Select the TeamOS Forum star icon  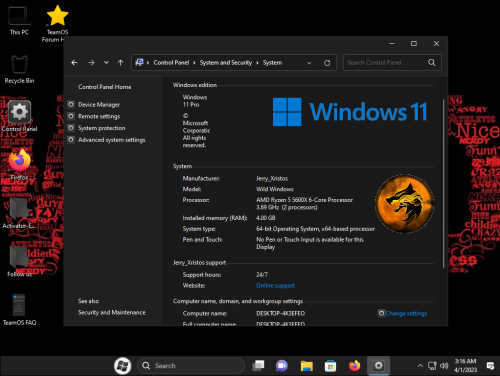(x=57, y=23)
